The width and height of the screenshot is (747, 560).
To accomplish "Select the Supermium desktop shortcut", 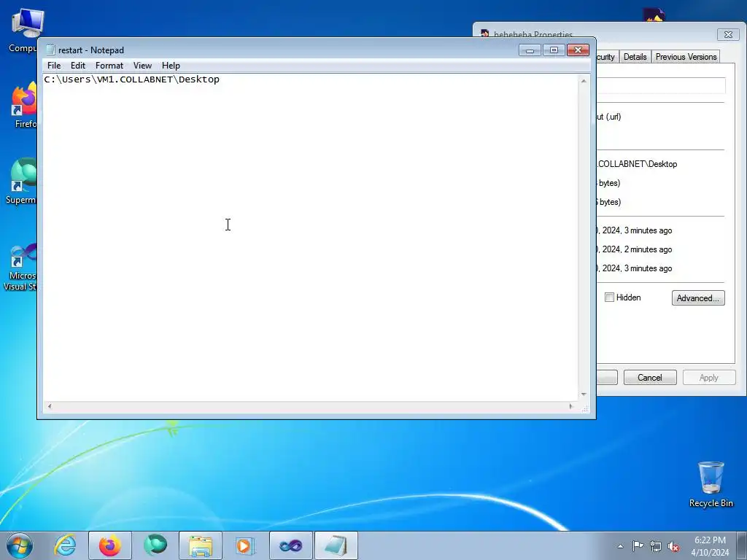I will 21,181.
